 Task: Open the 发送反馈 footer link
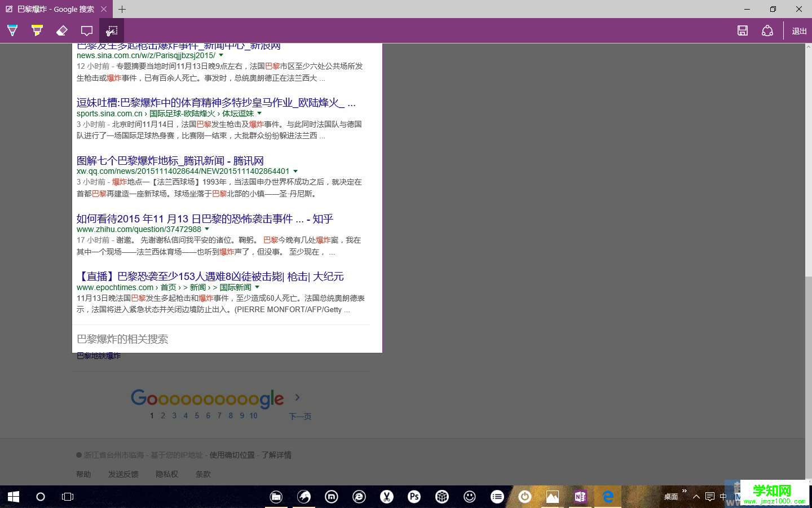point(123,474)
